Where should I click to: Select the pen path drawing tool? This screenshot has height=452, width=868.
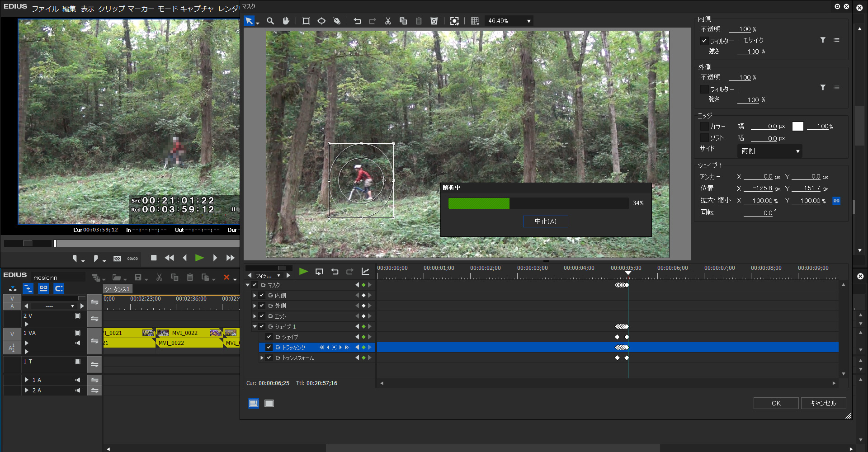(x=337, y=21)
